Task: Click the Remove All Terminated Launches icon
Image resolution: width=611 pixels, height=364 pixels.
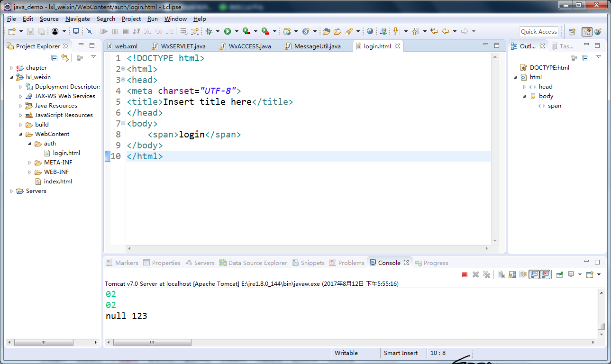Action: click(486, 274)
